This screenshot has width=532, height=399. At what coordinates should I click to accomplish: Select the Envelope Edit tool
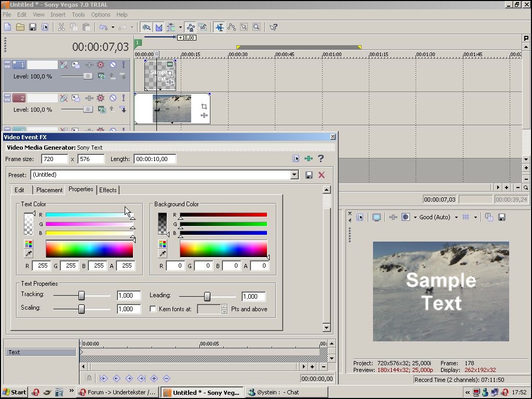[232, 27]
